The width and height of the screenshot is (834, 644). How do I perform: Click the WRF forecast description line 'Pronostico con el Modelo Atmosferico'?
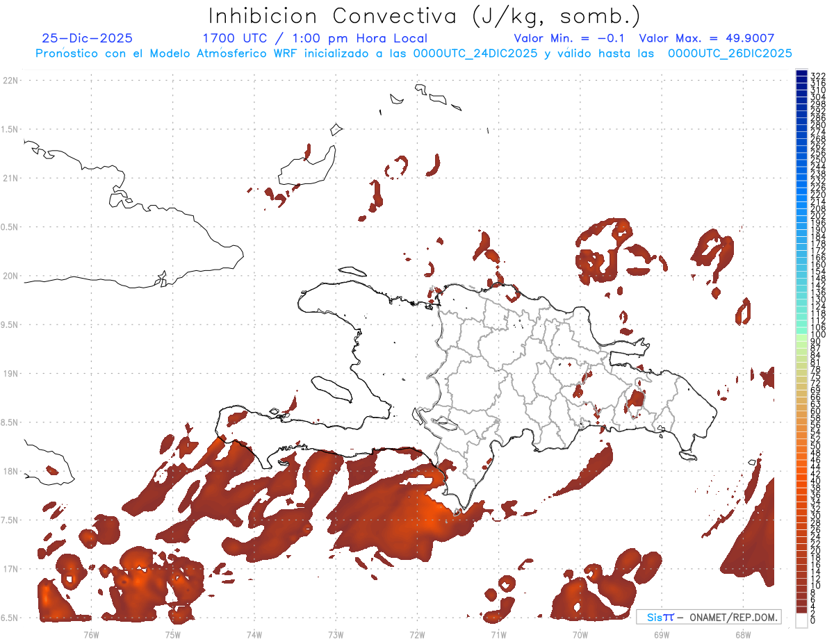pyautogui.click(x=150, y=53)
